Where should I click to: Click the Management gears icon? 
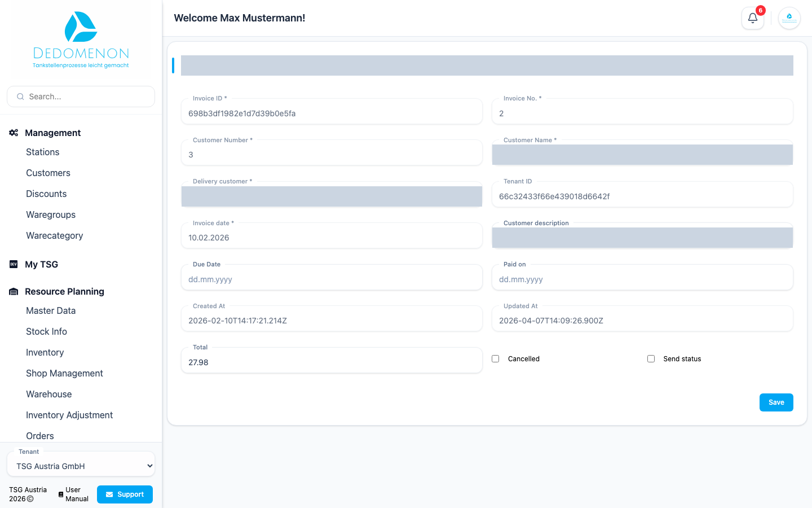click(14, 133)
